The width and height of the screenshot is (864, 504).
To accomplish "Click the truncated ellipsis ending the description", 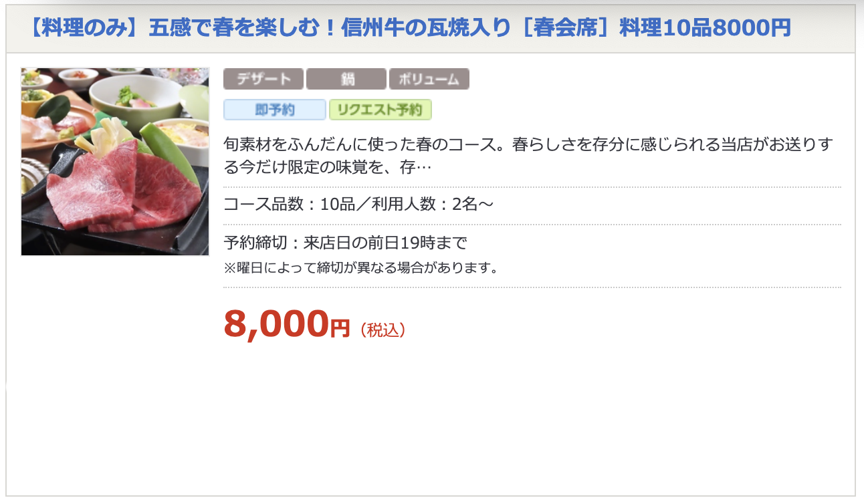I will coord(424,166).
